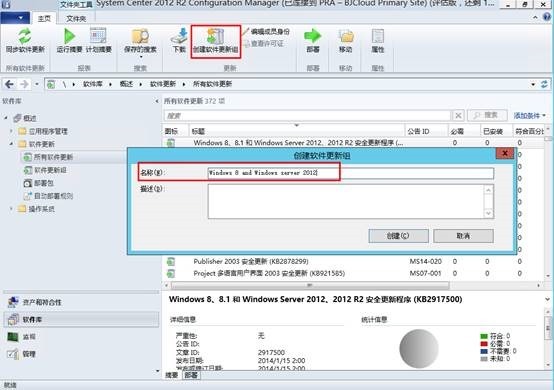This screenshot has height=390, width=554.
Task: Switch to the 主页 ribbon tab
Action: tap(44, 18)
